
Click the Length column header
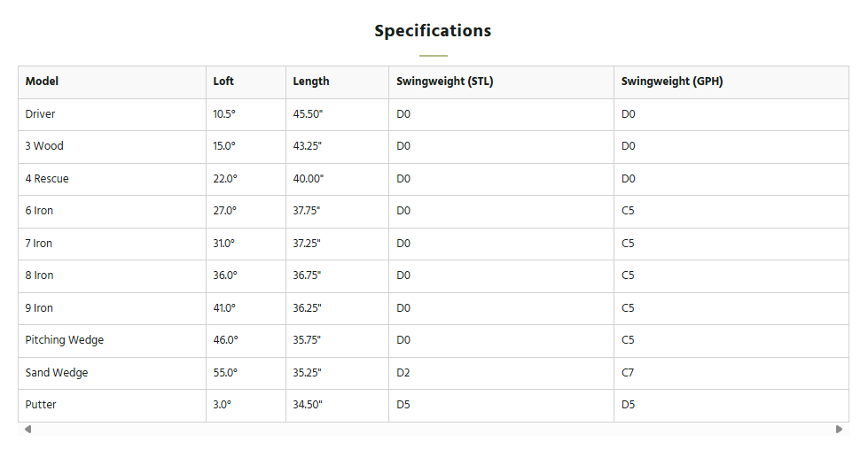pyautogui.click(x=337, y=81)
